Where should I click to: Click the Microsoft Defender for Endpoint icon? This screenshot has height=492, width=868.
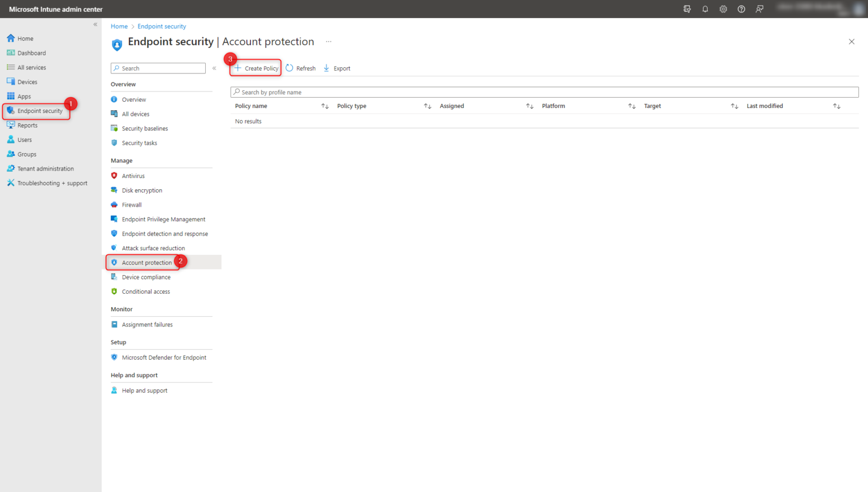pos(115,357)
